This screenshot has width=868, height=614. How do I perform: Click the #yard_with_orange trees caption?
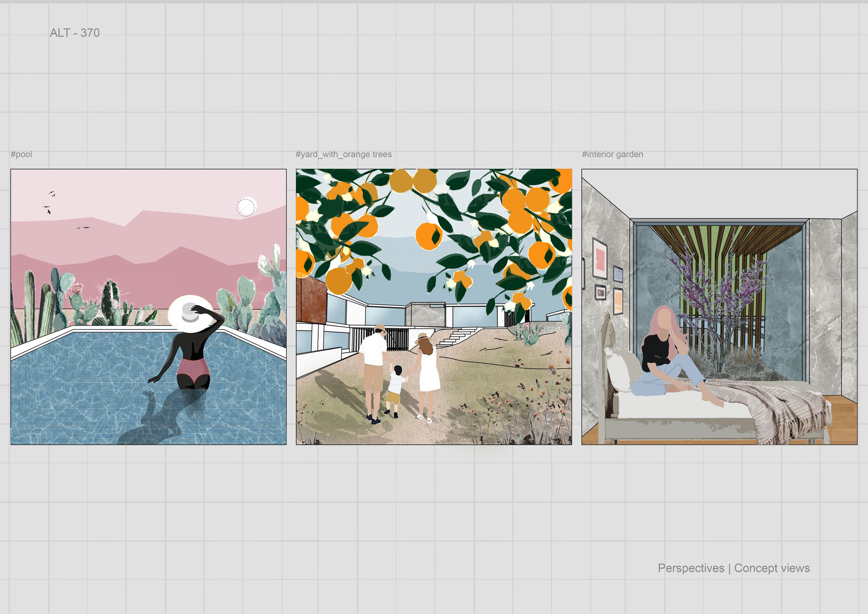point(344,154)
